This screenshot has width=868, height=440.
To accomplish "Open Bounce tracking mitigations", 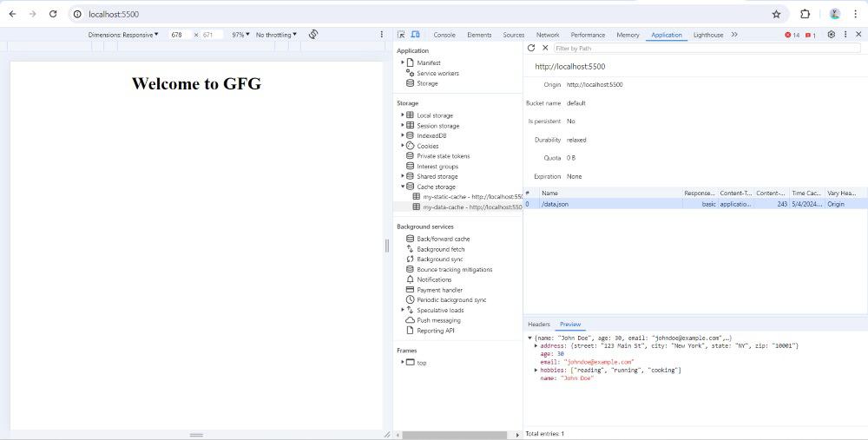I will (x=454, y=270).
